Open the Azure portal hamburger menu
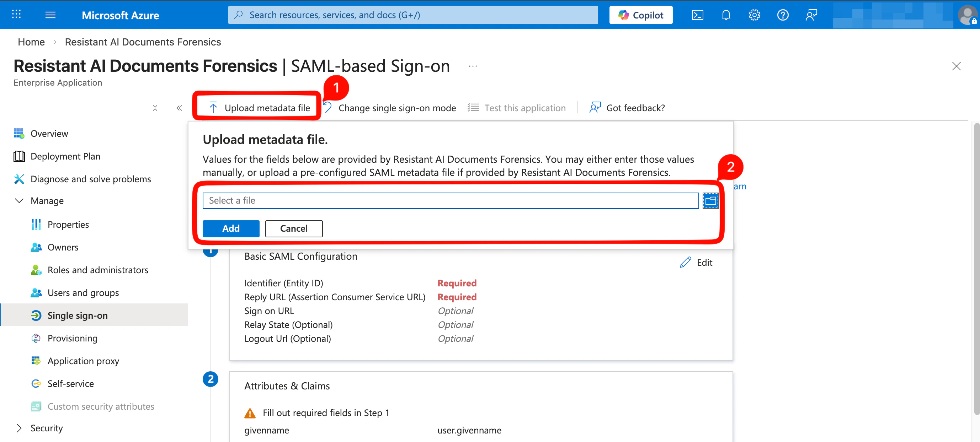The width and height of the screenshot is (980, 442). coord(50,15)
